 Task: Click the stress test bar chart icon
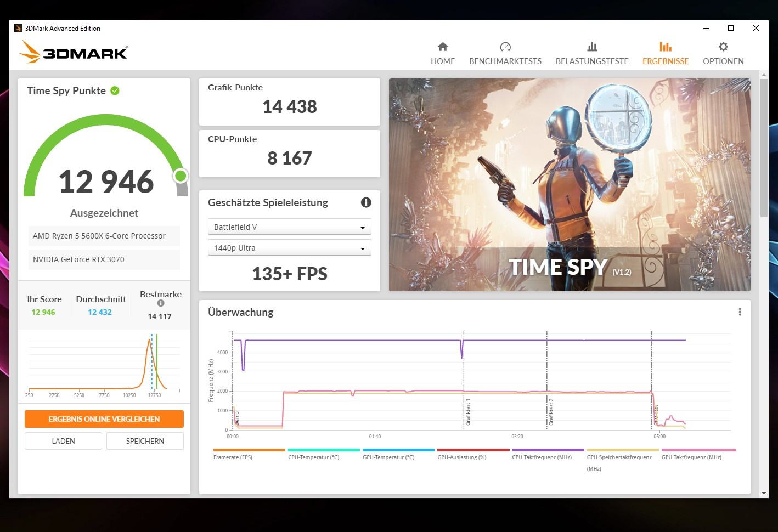pyautogui.click(x=592, y=47)
